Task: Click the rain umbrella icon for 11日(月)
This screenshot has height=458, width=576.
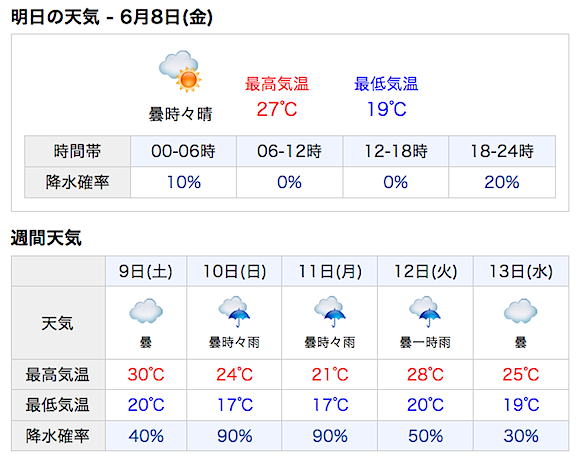Action: pyautogui.click(x=330, y=311)
